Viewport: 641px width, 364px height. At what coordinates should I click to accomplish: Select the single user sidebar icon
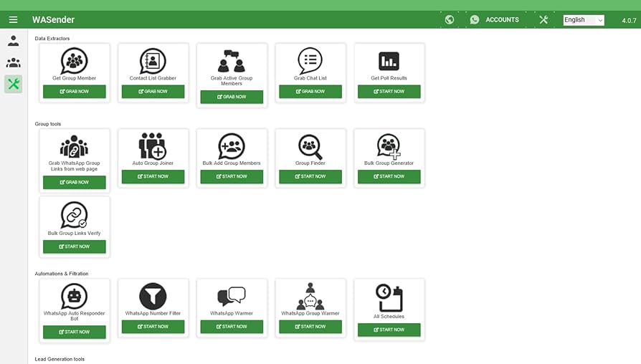pyautogui.click(x=13, y=41)
